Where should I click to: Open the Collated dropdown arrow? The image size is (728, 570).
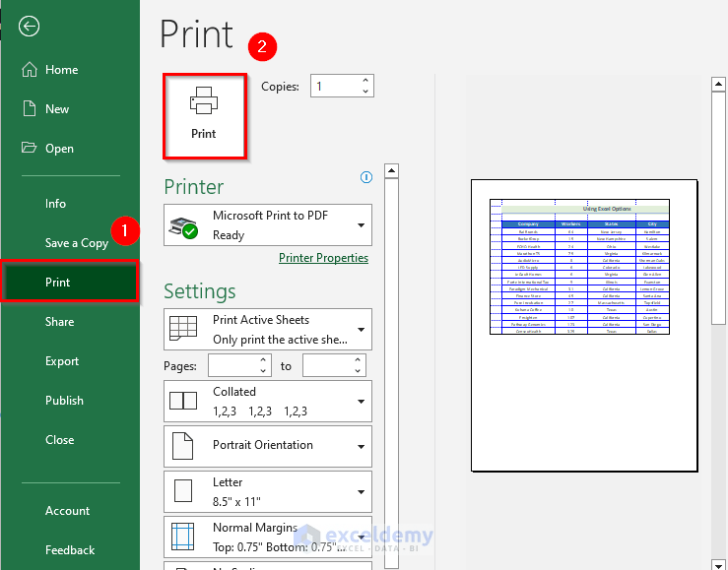pos(361,402)
